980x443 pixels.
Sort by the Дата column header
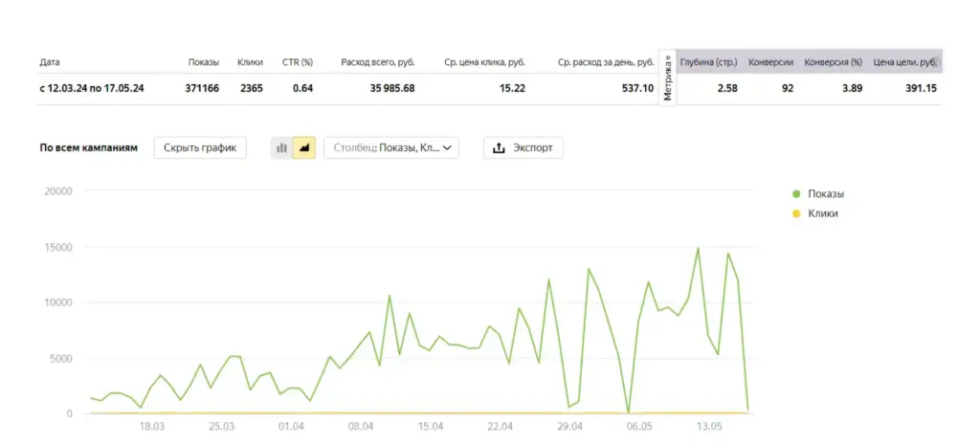[x=50, y=62]
